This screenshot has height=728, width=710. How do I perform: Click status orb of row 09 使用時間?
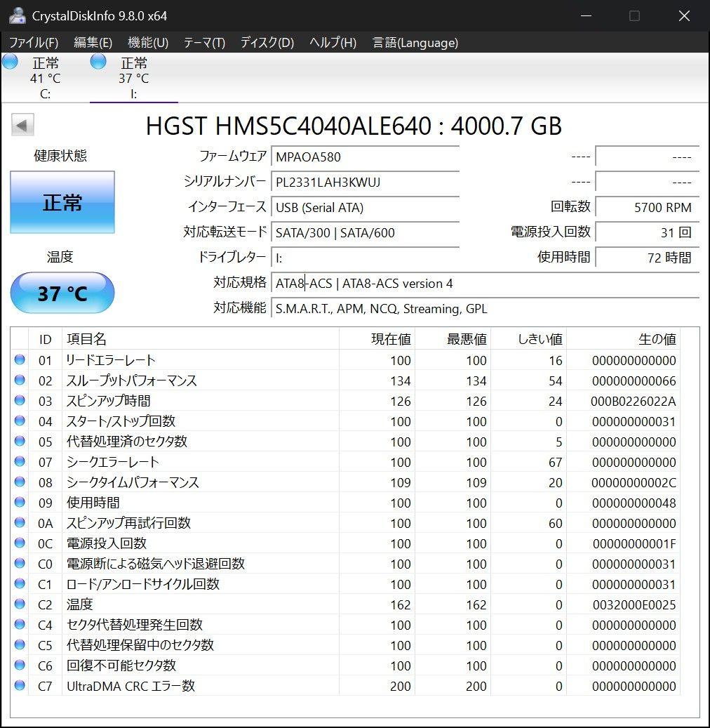pyautogui.click(x=20, y=502)
